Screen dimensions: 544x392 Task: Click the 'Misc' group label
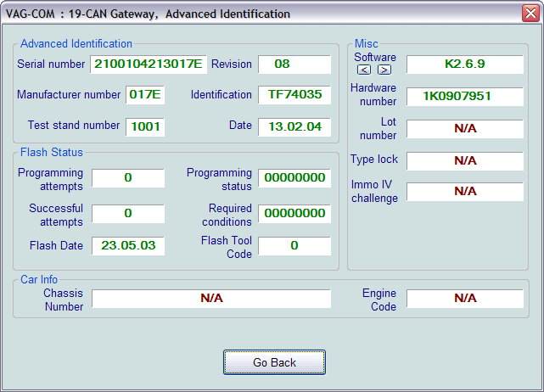367,44
